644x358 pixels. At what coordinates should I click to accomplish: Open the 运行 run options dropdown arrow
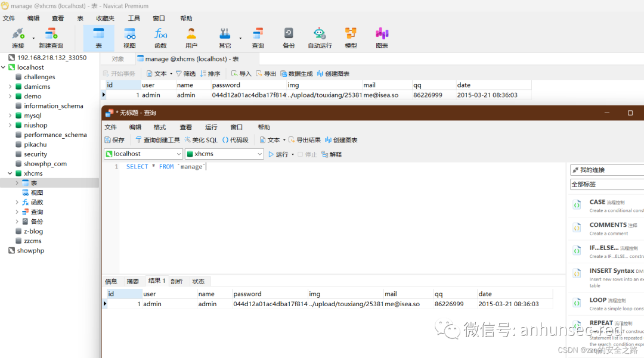point(293,155)
